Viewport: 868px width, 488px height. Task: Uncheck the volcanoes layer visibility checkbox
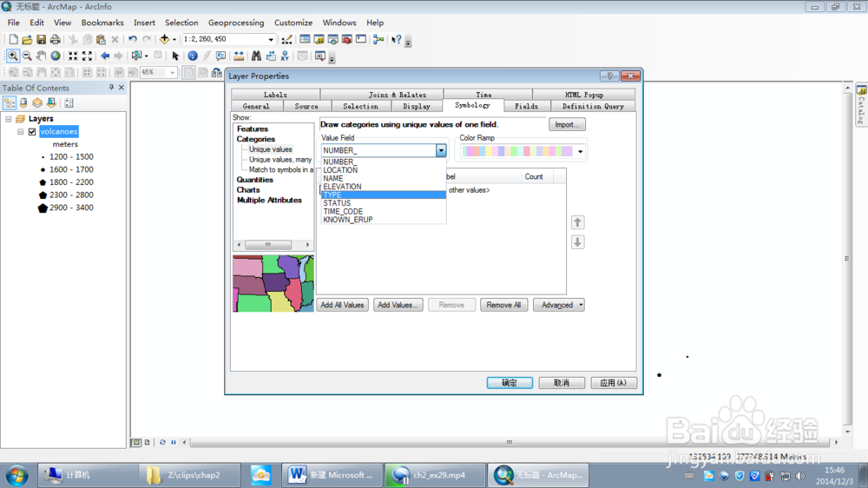32,132
